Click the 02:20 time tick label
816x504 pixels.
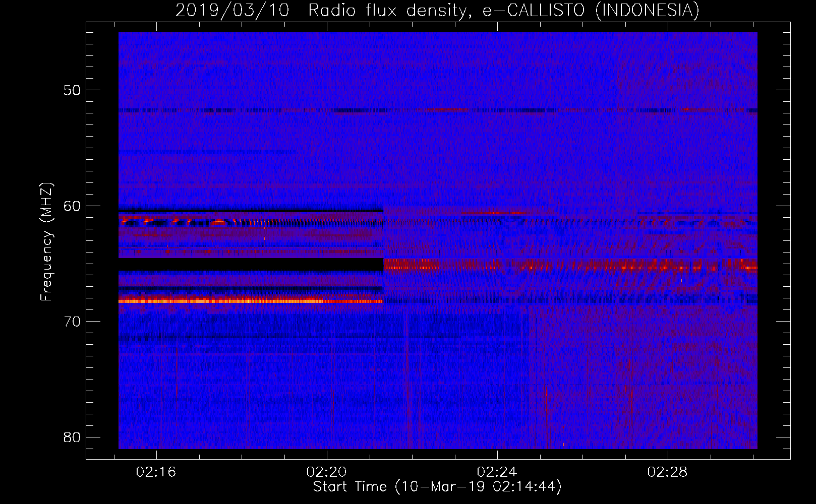coord(327,472)
